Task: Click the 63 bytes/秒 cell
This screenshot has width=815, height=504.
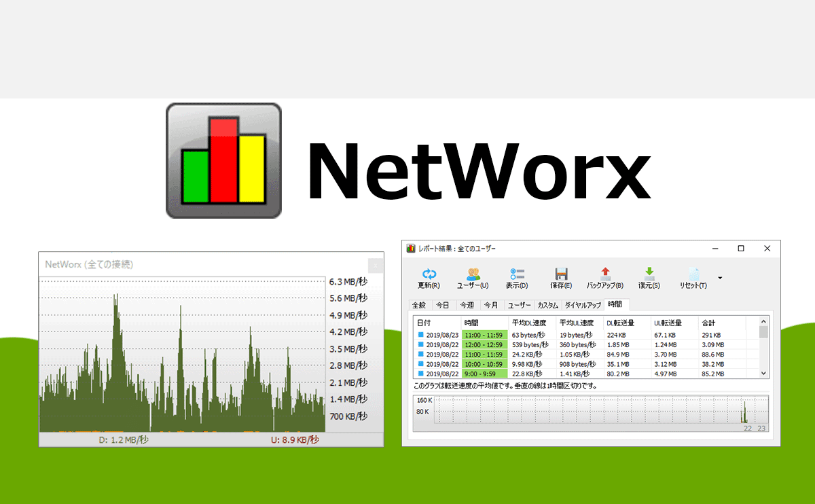Action: [x=528, y=335]
